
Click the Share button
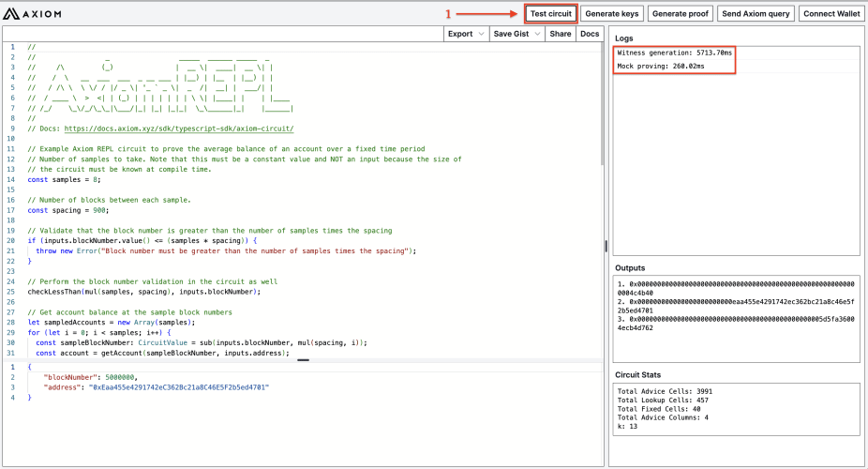pos(561,34)
